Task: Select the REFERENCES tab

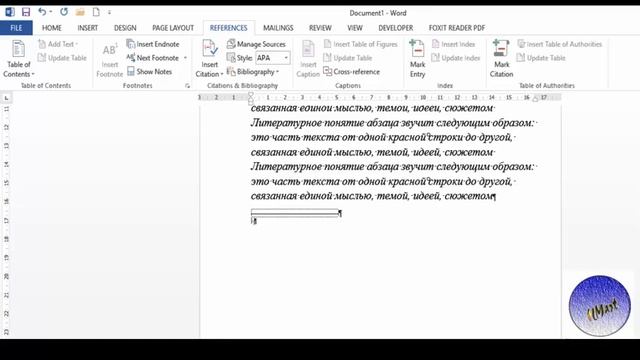Action: (x=229, y=28)
